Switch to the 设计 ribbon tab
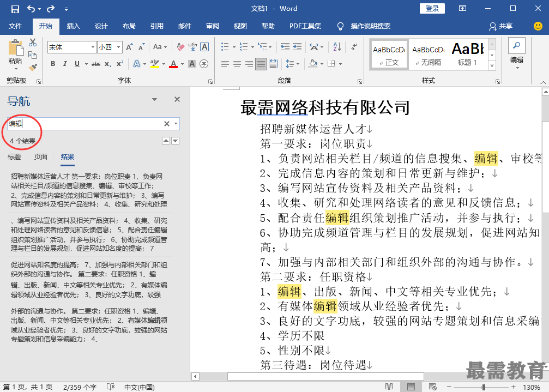549x392 pixels. 101,26
